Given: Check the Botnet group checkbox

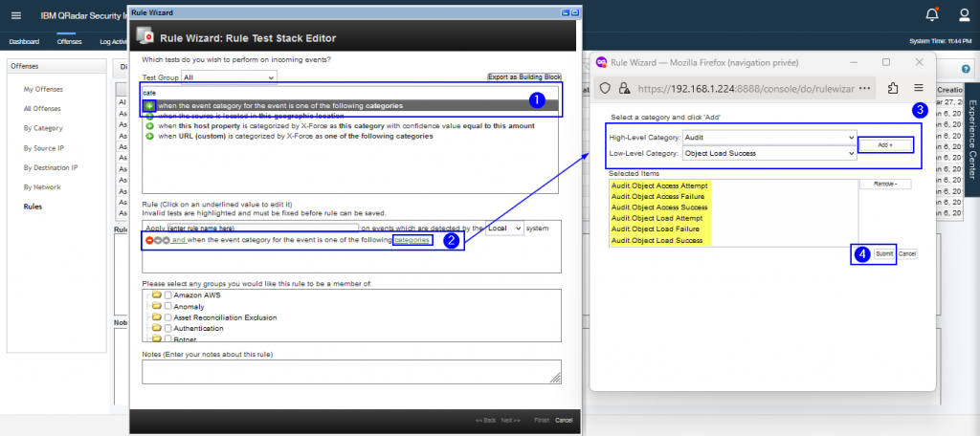Looking at the screenshot, I should pos(168,338).
